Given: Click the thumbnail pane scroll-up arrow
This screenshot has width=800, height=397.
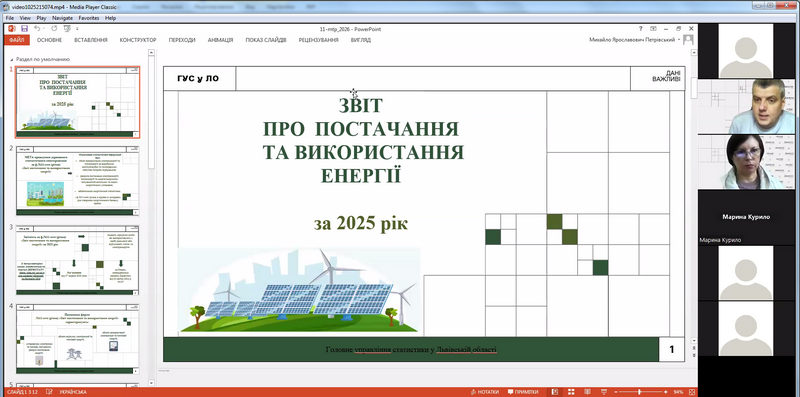Looking at the screenshot, I should point(152,53).
